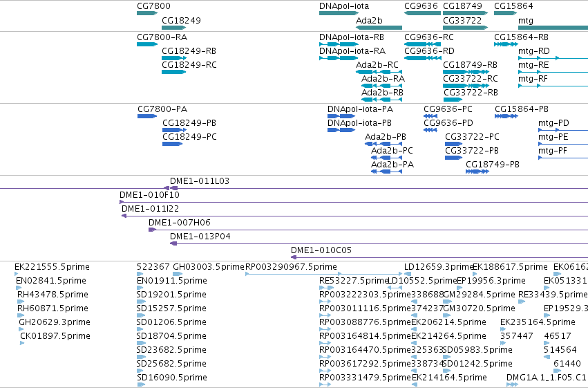Open protein DNApol-iota-PA
Image resolution: width=588 pixels, height=388 pixels.
pos(341,116)
